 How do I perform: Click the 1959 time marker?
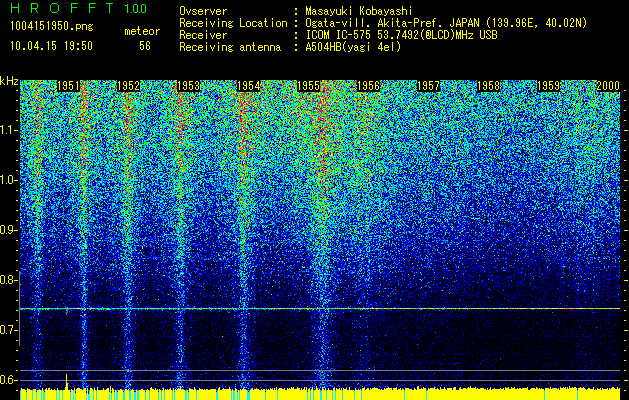[548, 86]
